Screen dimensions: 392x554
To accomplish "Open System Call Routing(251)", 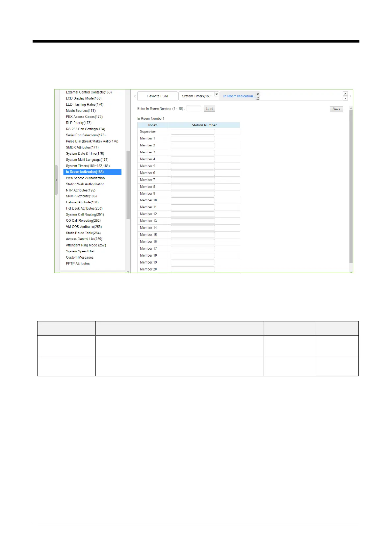I will click(x=85, y=214).
